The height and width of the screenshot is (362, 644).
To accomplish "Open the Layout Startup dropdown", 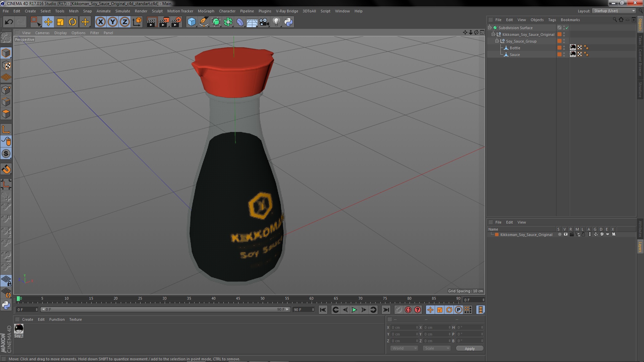I will (x=614, y=11).
